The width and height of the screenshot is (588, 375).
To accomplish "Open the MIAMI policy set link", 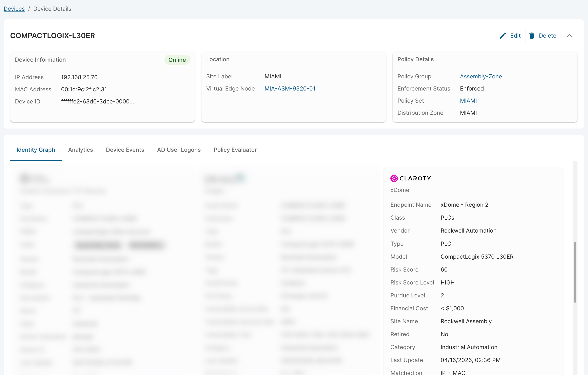I will (468, 101).
